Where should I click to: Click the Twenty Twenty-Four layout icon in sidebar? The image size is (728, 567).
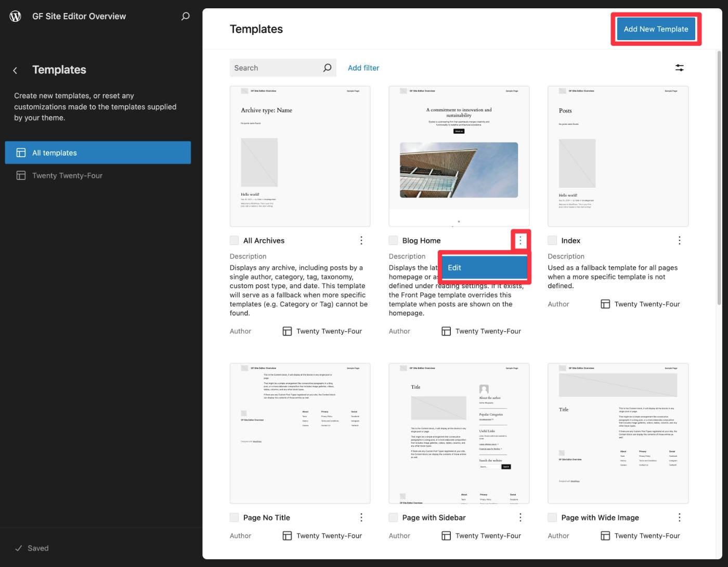[21, 176]
